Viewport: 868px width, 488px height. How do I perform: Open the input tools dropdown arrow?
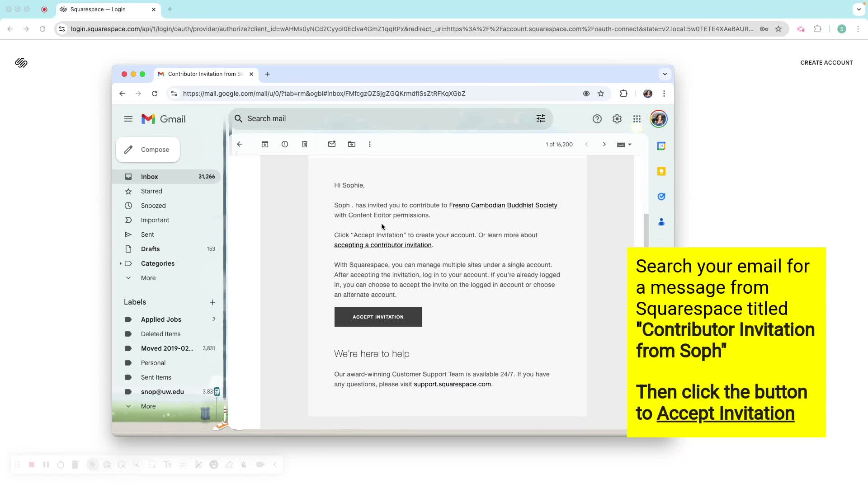click(x=630, y=145)
